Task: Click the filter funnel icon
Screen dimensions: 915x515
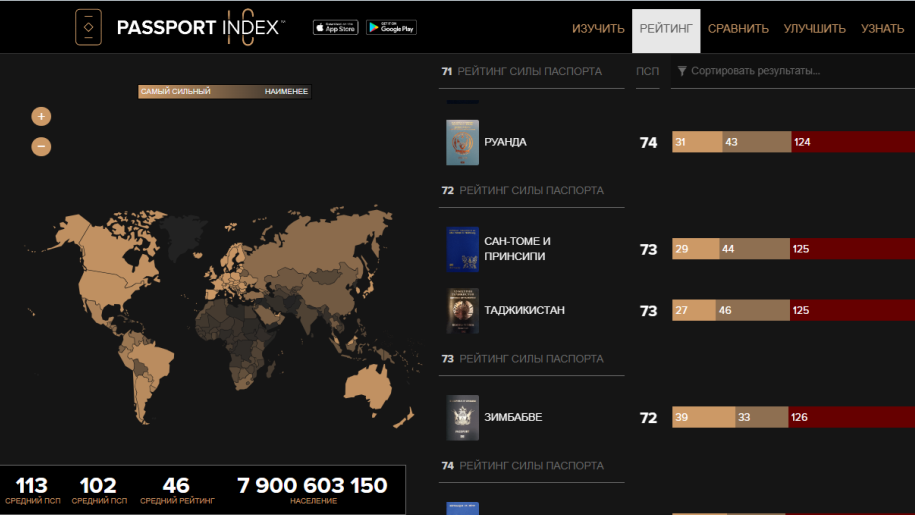Action: [x=682, y=71]
